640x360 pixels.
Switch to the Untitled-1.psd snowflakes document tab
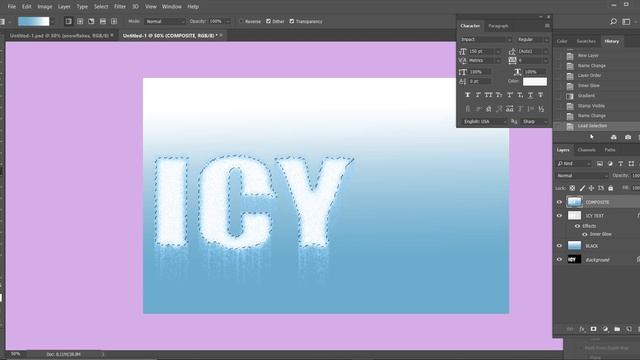[60, 36]
